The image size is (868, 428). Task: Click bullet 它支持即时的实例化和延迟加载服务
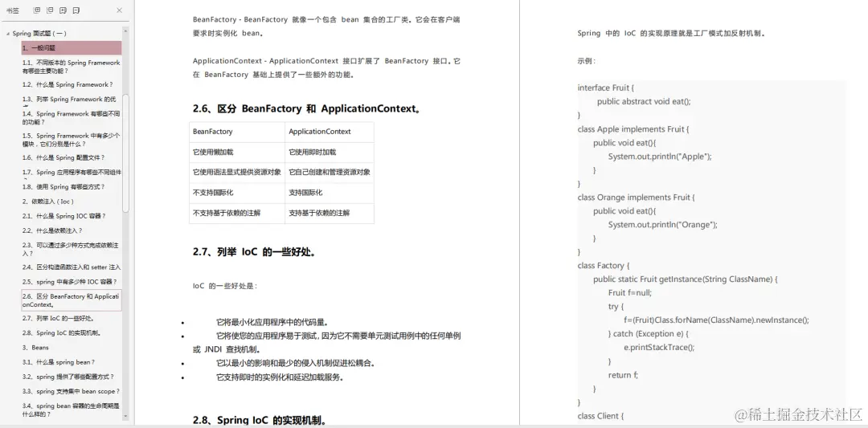(x=280, y=377)
